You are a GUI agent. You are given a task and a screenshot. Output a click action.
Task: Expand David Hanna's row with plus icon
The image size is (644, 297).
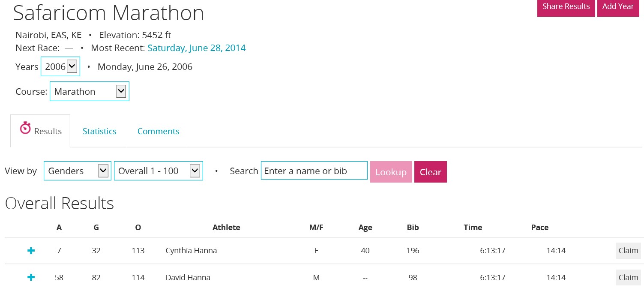click(x=31, y=277)
